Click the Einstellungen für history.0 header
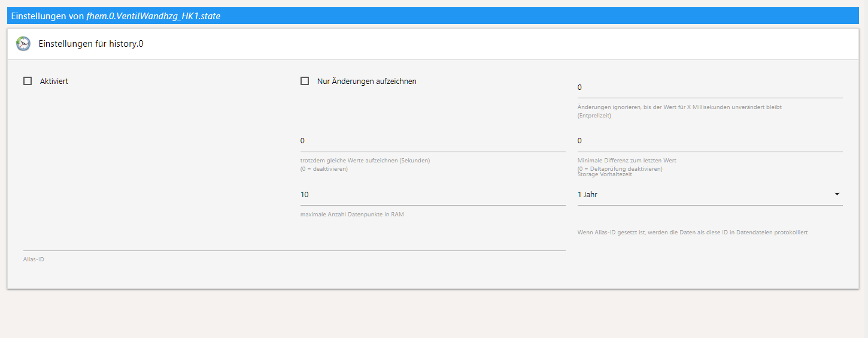Image resolution: width=868 pixels, height=338 pixels. click(x=433, y=44)
